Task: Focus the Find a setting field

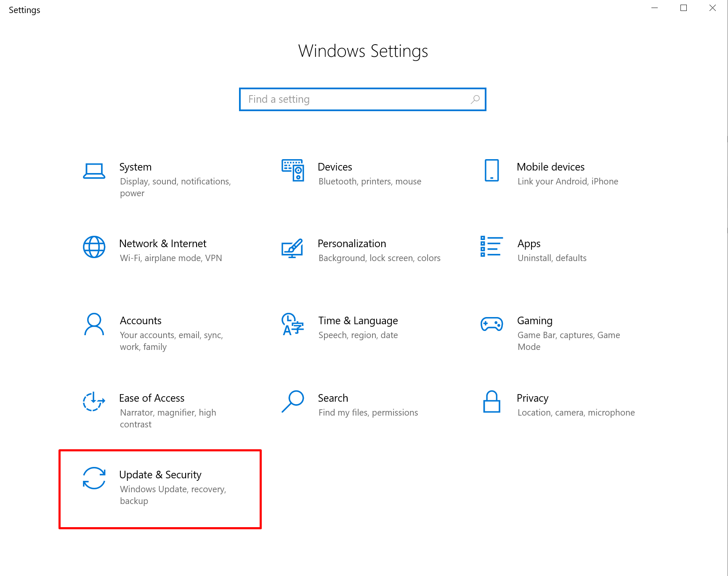Action: [x=353, y=99]
